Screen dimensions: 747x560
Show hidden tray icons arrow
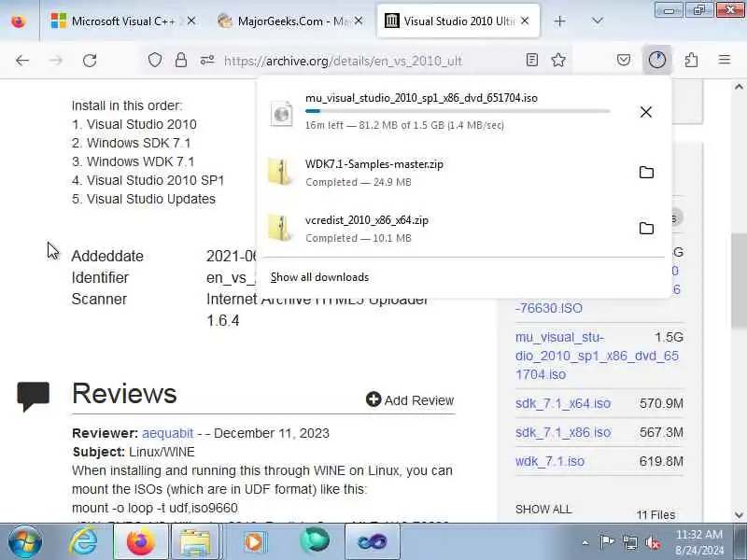click(x=585, y=542)
